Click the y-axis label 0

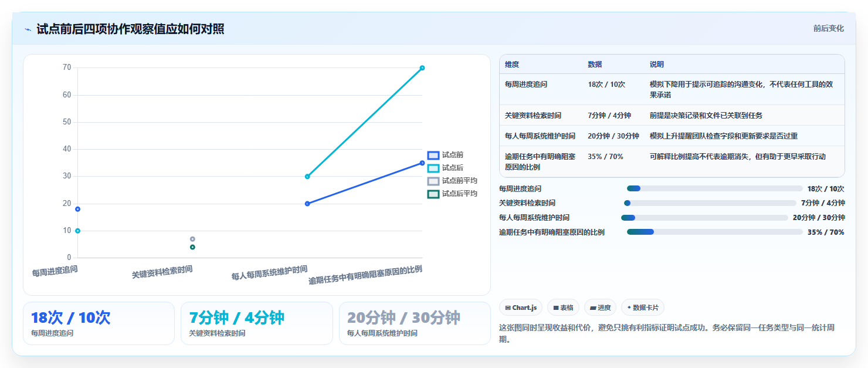[69, 258]
